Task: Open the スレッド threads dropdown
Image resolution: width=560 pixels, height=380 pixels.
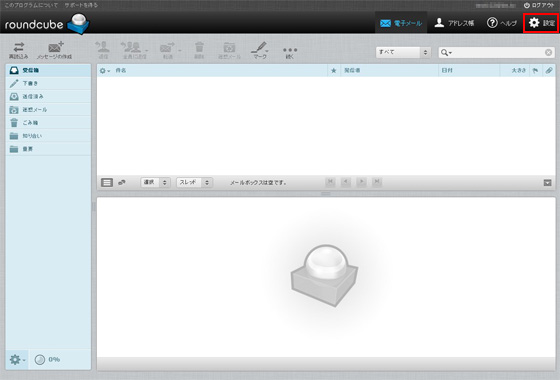Action: click(x=195, y=182)
